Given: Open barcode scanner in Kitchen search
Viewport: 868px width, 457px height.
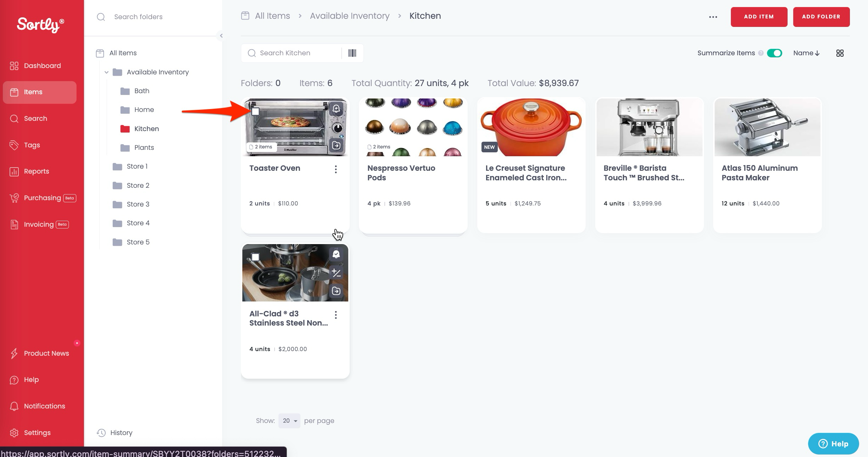Looking at the screenshot, I should (x=352, y=53).
